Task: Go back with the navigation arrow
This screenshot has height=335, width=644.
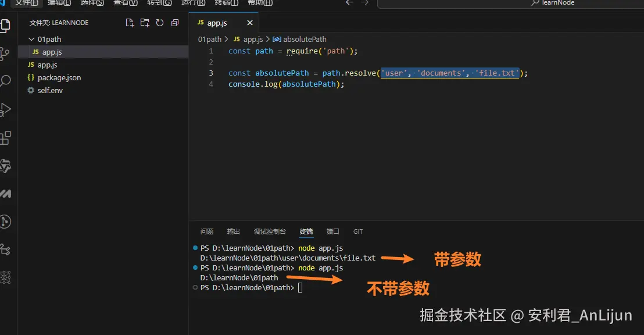Action: [349, 3]
